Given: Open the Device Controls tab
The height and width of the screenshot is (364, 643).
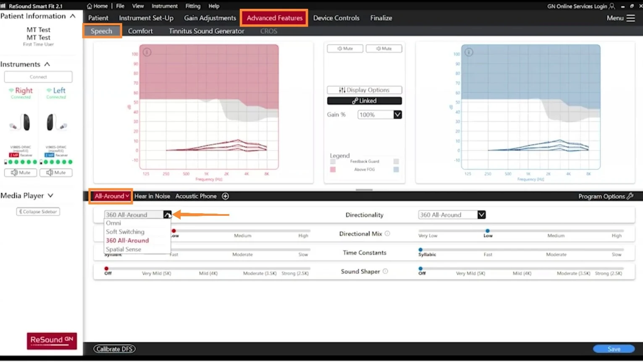Looking at the screenshot, I should pyautogui.click(x=336, y=18).
